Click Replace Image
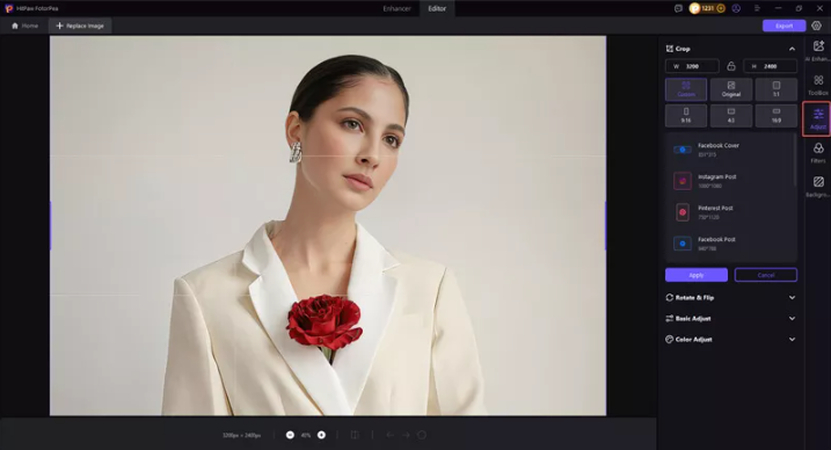Image resolution: width=831 pixels, height=450 pixels. point(80,25)
